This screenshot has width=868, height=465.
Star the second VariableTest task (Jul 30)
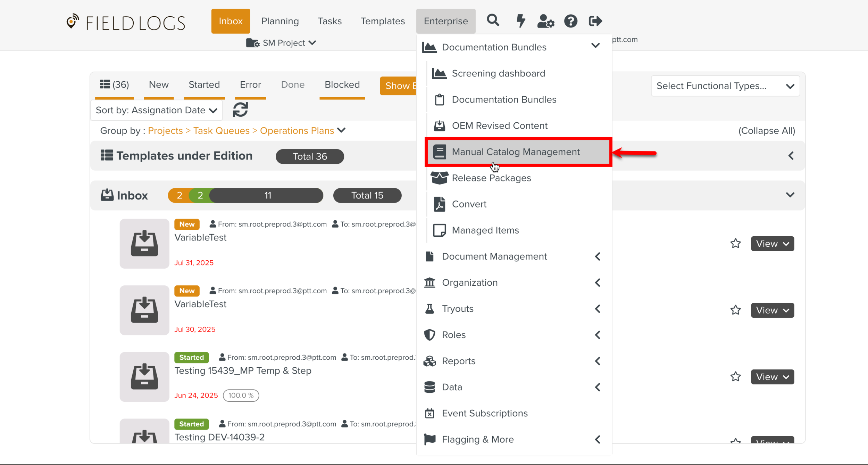(735, 310)
